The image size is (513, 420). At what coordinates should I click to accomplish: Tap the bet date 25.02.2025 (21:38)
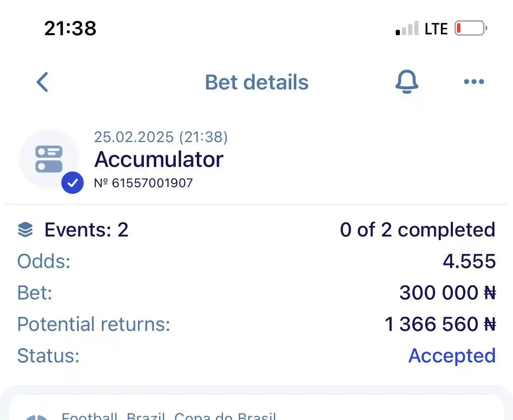tap(161, 137)
